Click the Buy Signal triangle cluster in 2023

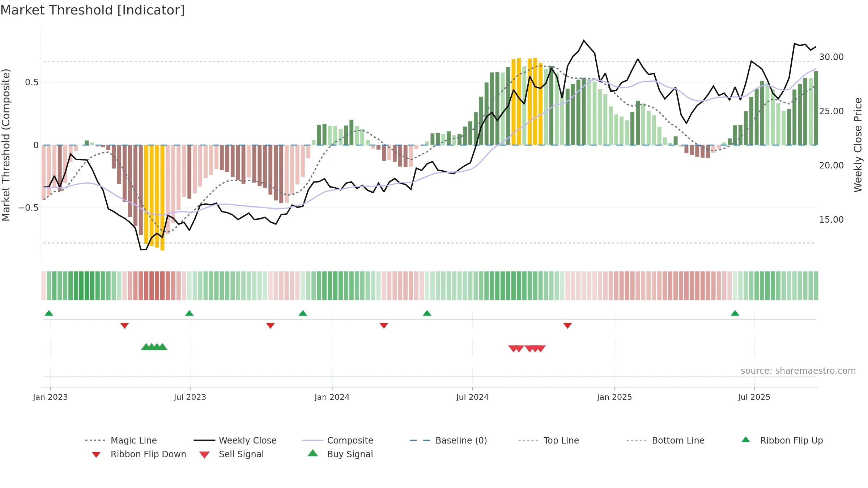pos(154,347)
